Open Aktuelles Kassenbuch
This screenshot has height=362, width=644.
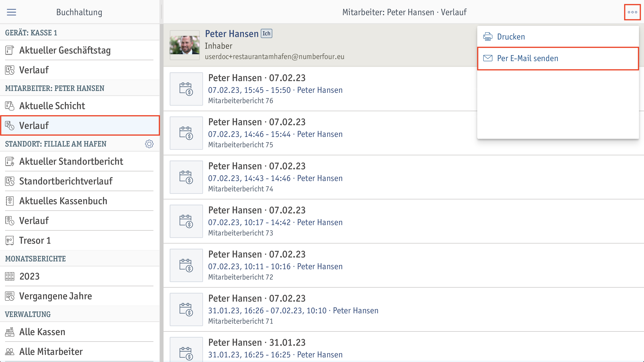pos(79,201)
